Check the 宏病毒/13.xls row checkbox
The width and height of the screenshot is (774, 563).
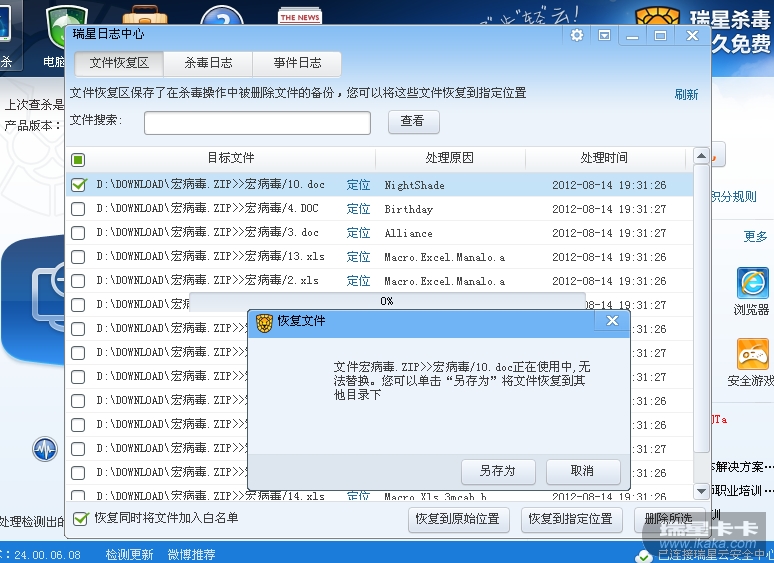coord(78,257)
